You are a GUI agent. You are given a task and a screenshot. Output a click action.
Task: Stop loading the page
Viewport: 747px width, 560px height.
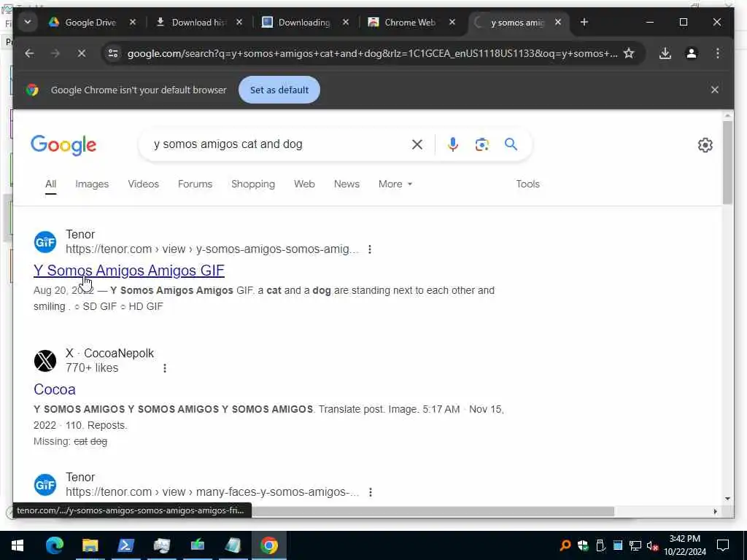[82, 53]
